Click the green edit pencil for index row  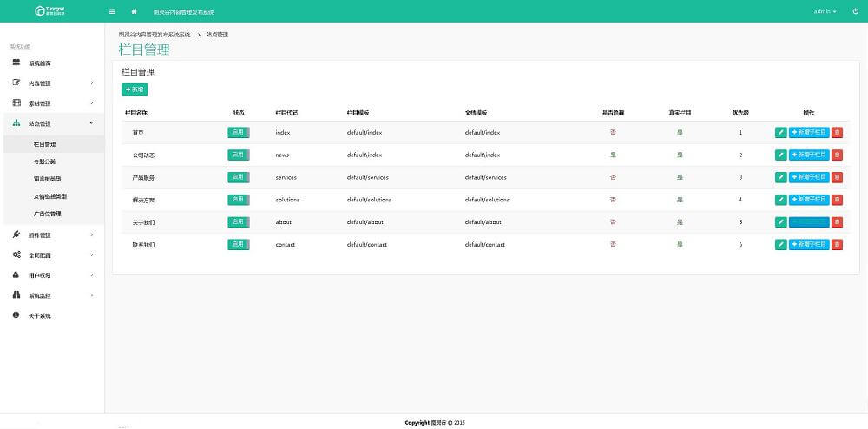[x=780, y=132]
